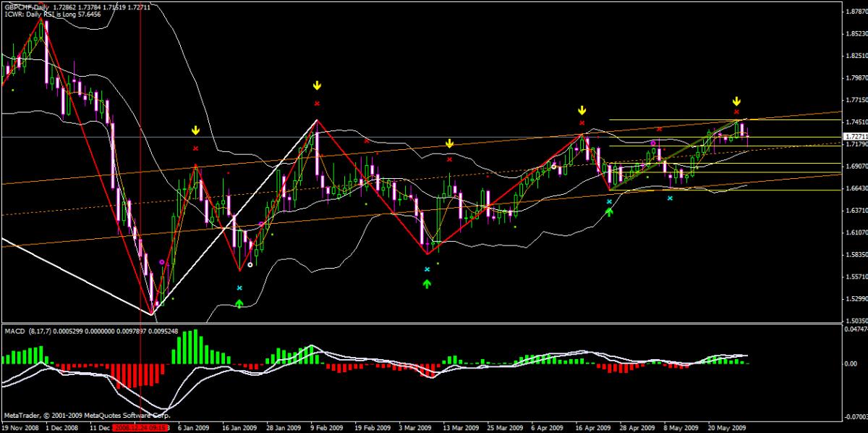
Task: Select the green up arrow below the late April 2009 low
Action: click(609, 211)
